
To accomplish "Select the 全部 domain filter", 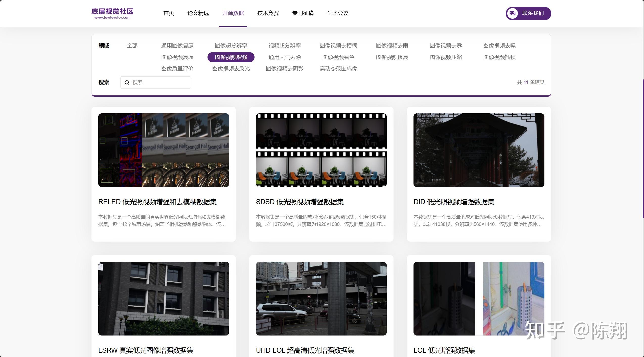I will (132, 46).
